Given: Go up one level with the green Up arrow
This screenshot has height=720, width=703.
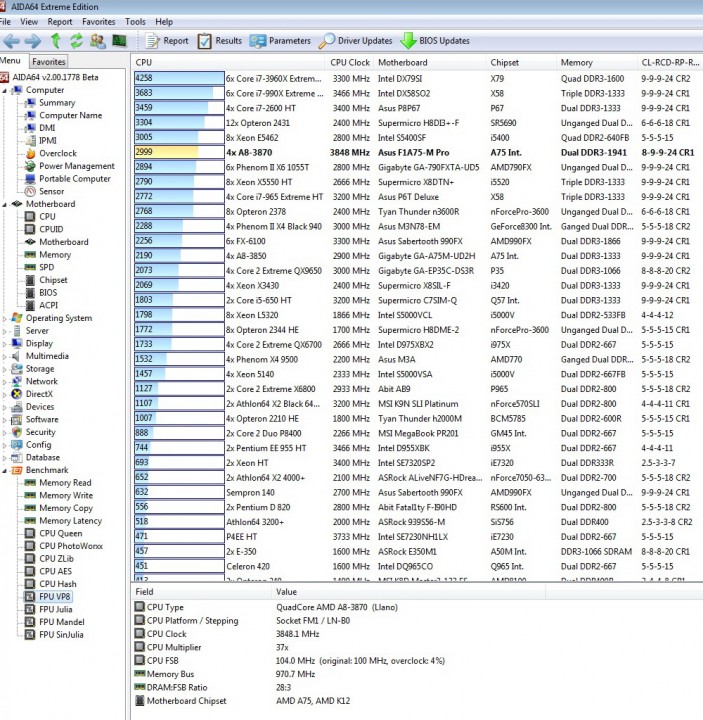Looking at the screenshot, I should coord(56,41).
